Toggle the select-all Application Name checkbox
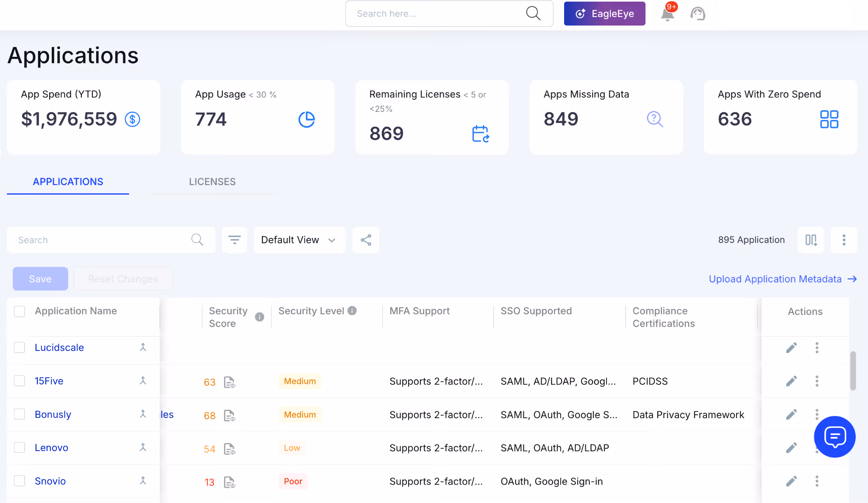Image resolution: width=868 pixels, height=503 pixels. (x=19, y=311)
